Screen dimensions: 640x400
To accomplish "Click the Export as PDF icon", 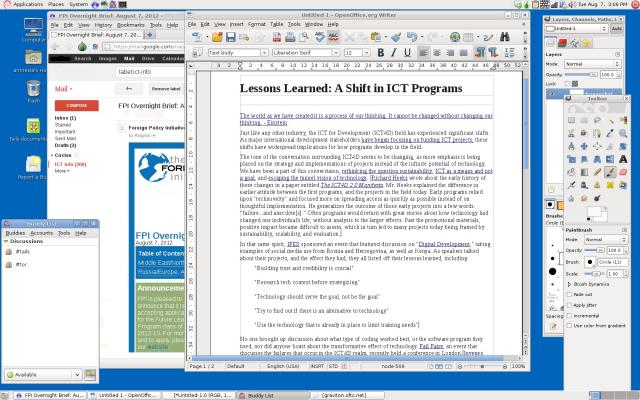I will pyautogui.click(x=277, y=36).
